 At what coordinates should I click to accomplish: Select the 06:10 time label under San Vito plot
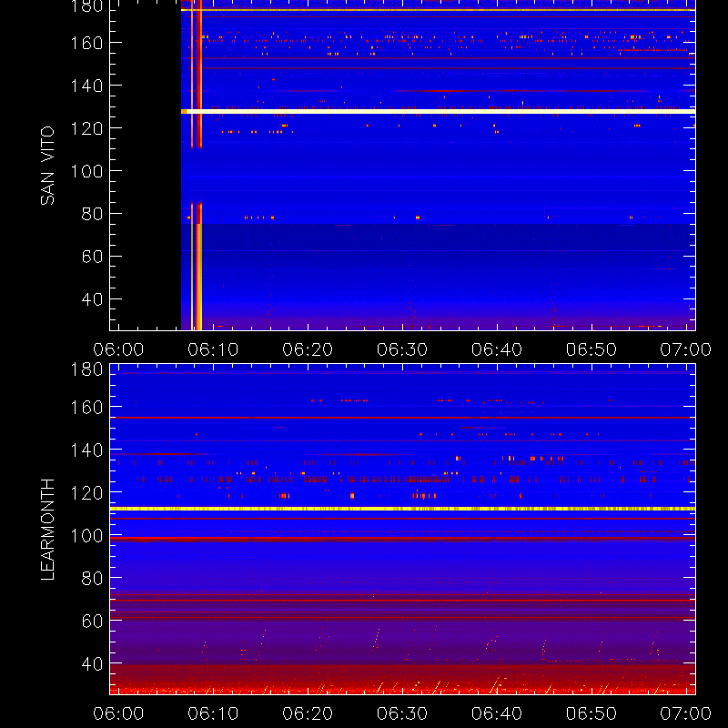tap(213, 349)
